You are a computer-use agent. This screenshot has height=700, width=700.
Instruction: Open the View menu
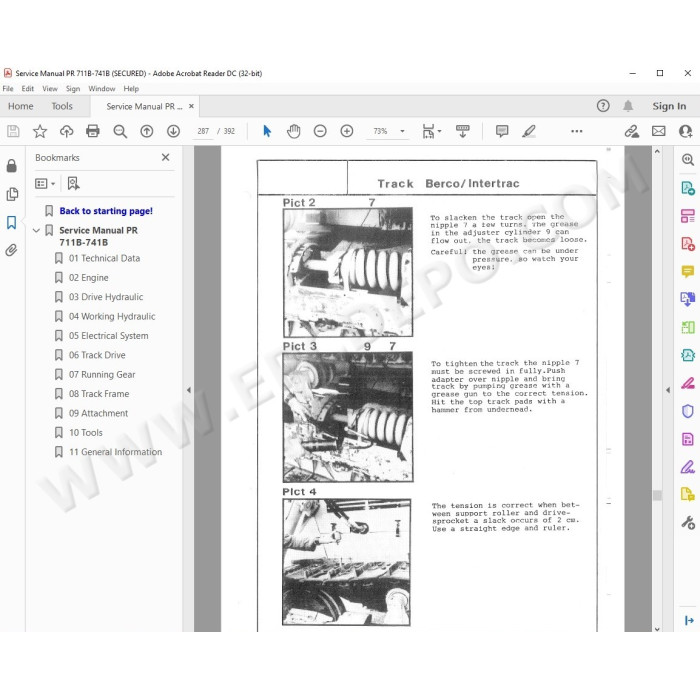click(x=50, y=89)
